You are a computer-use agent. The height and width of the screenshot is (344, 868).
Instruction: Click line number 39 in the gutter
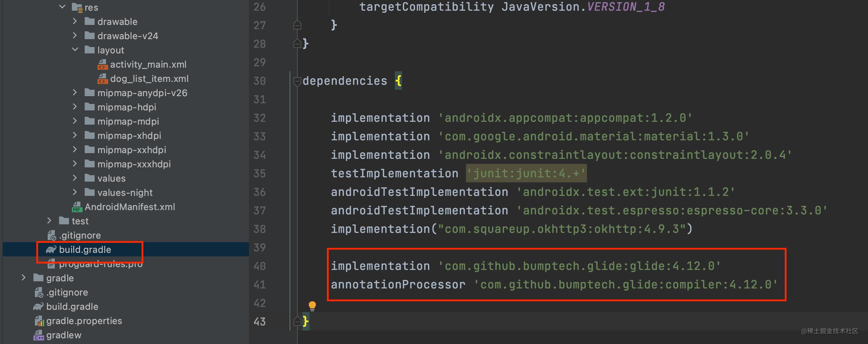(260, 247)
